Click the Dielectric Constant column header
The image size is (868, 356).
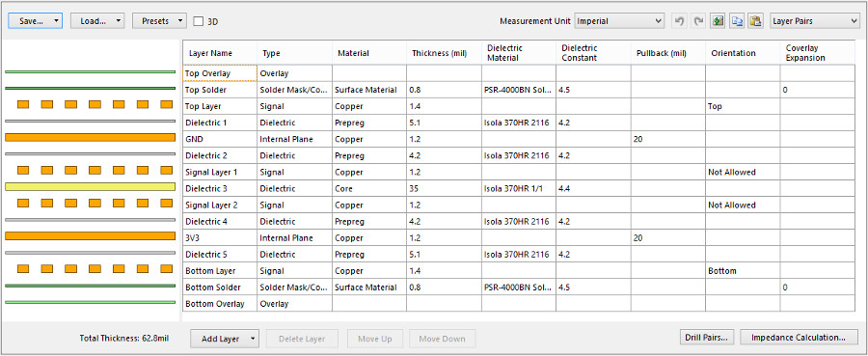pyautogui.click(x=593, y=53)
